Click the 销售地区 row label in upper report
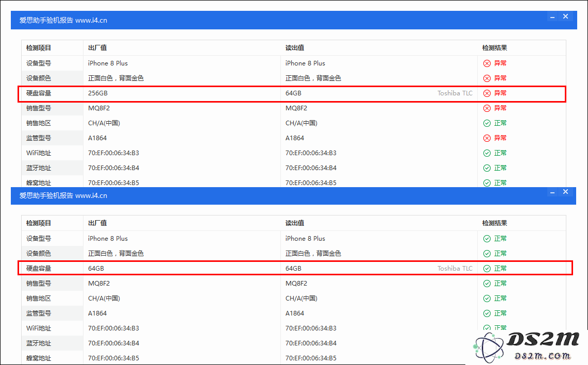The height and width of the screenshot is (365, 588). pyautogui.click(x=39, y=123)
